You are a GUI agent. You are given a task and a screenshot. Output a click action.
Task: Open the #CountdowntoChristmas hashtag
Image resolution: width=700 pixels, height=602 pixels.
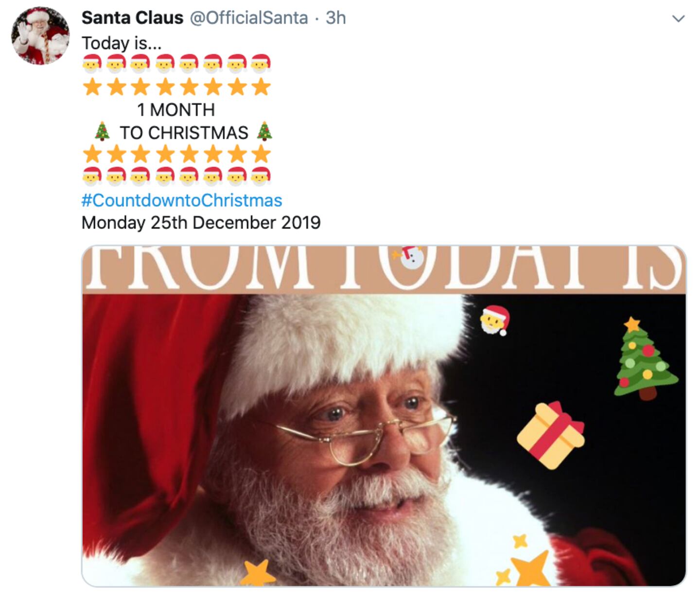click(182, 200)
